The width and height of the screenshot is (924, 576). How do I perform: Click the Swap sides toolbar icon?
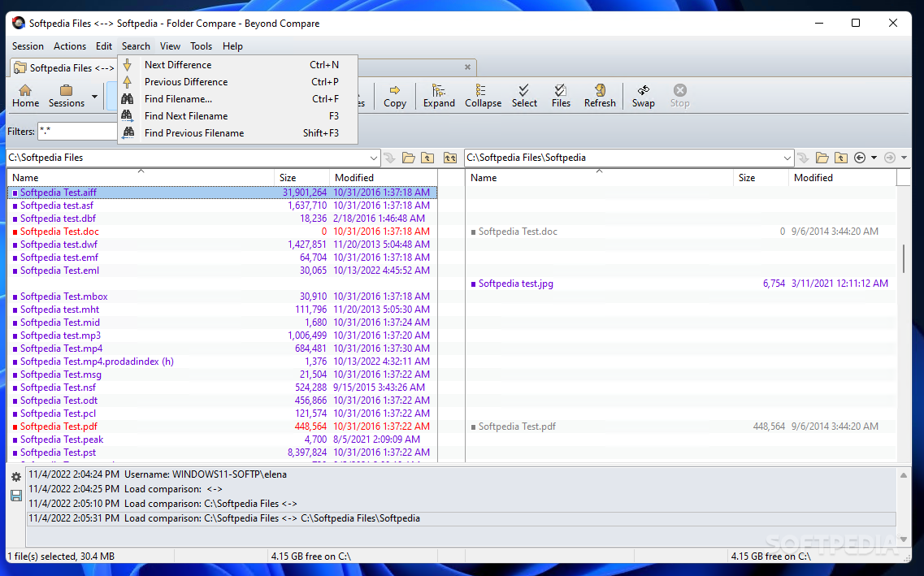pos(644,96)
